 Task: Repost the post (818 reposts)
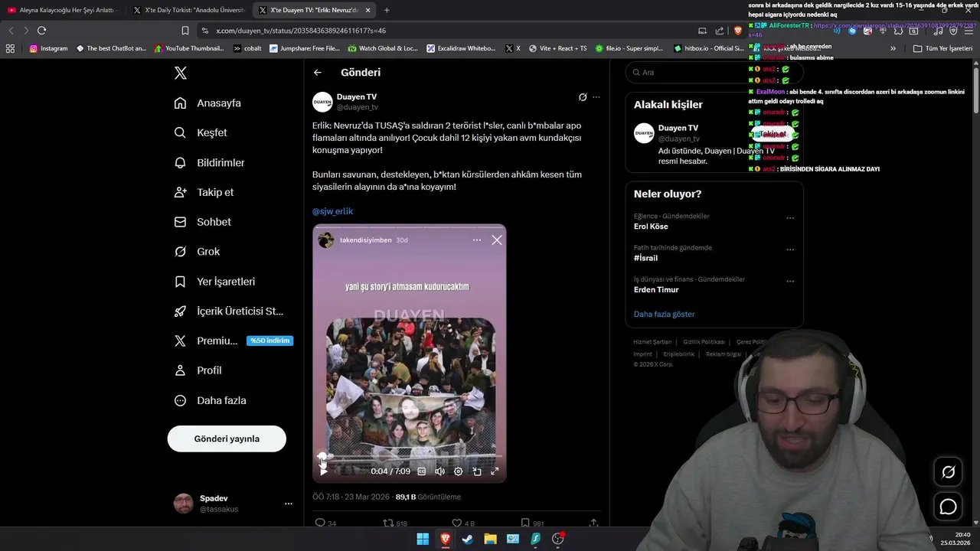coord(395,523)
